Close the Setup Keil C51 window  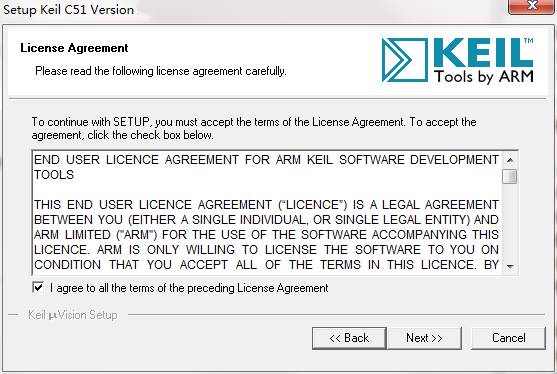[x=532, y=6]
